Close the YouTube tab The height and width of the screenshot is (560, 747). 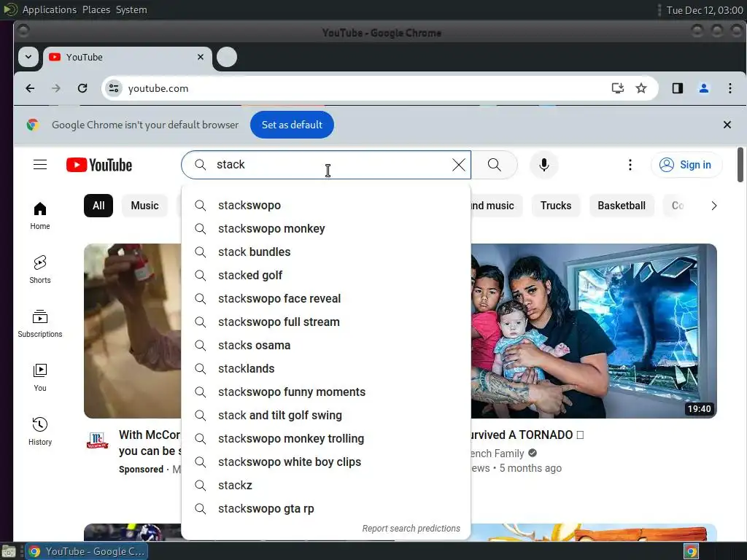click(x=201, y=57)
